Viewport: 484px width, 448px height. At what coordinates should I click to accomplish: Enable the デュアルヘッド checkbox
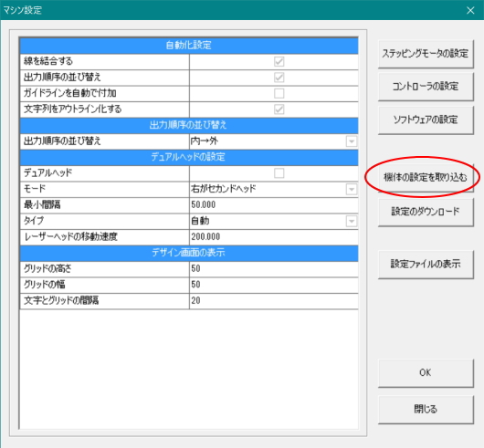coord(279,173)
